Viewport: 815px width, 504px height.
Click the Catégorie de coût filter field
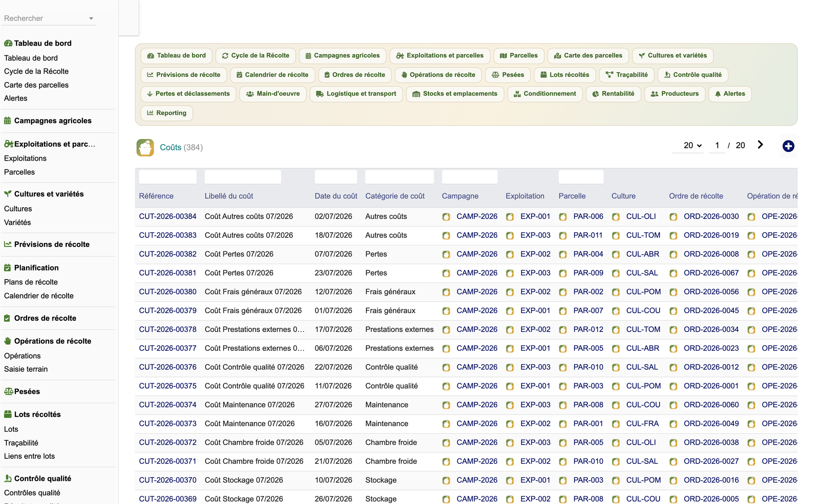click(x=400, y=177)
